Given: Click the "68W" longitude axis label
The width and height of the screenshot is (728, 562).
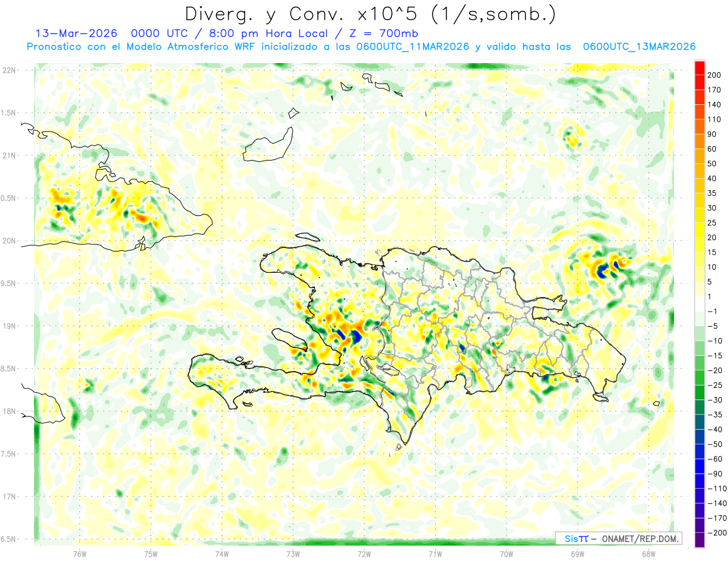Looking at the screenshot, I should tap(649, 554).
